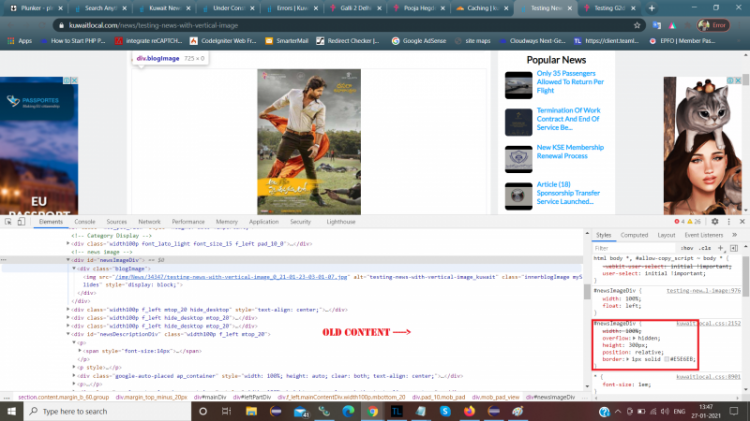Viewport: 750px width, 421px height.
Task: Click the img src jpg link in Elements
Action: pyautogui.click(x=231, y=277)
